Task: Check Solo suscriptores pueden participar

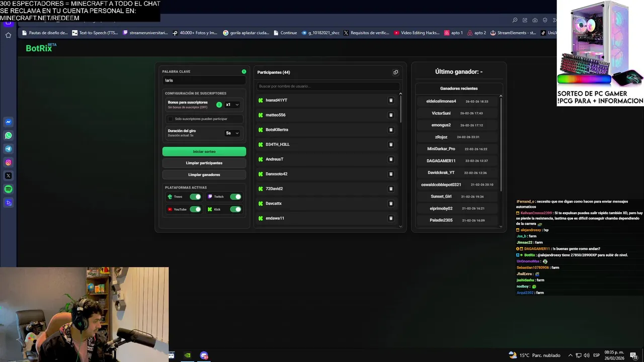Action: pyautogui.click(x=171, y=119)
